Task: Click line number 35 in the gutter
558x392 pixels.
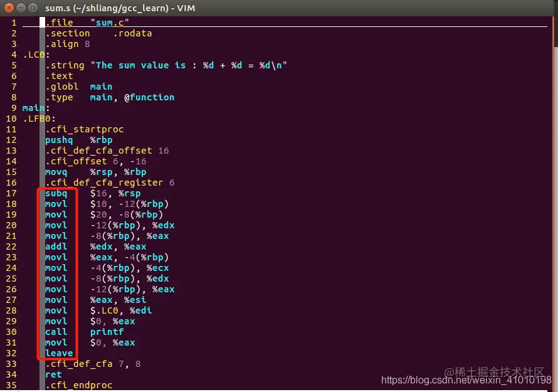Action: 11,386
